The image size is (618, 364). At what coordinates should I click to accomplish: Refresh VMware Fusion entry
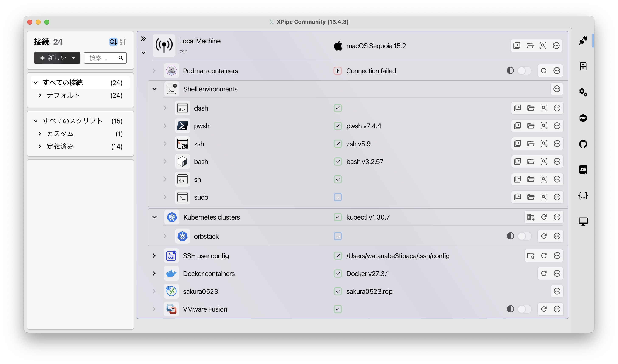pos(544,309)
